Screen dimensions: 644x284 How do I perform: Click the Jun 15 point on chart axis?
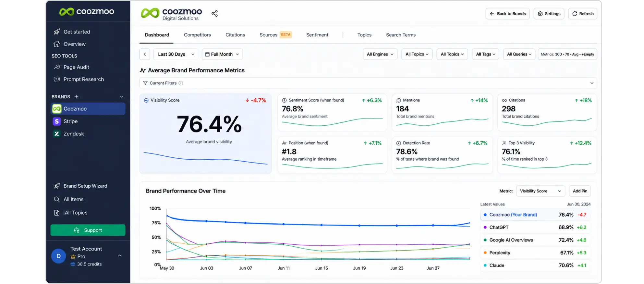coord(322,268)
